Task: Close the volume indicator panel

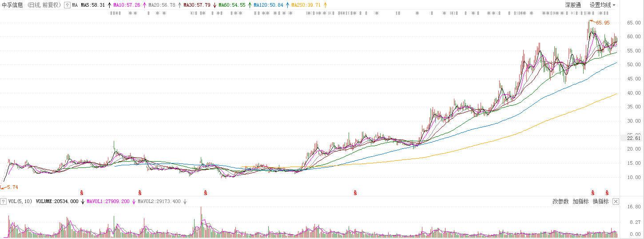Action: 616,202
